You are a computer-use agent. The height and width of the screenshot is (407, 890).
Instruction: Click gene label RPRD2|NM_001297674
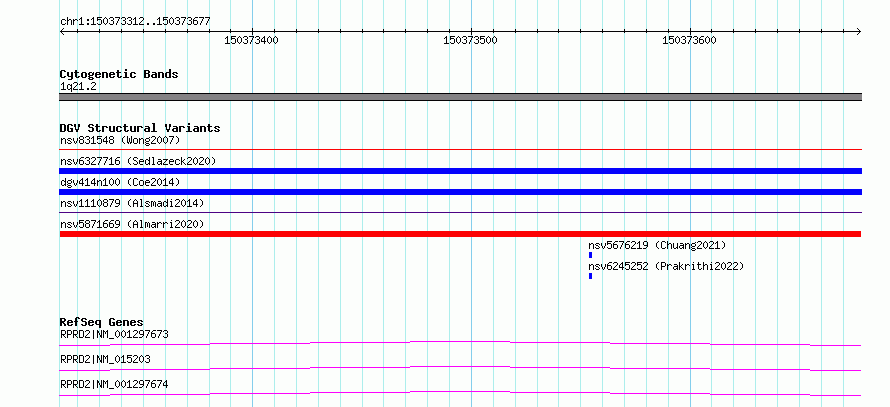(114, 384)
